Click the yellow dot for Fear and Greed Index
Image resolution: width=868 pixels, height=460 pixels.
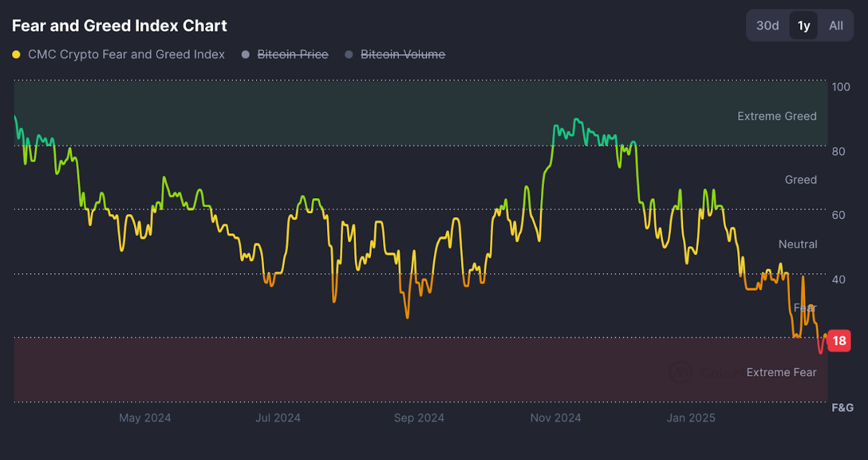coord(16,55)
